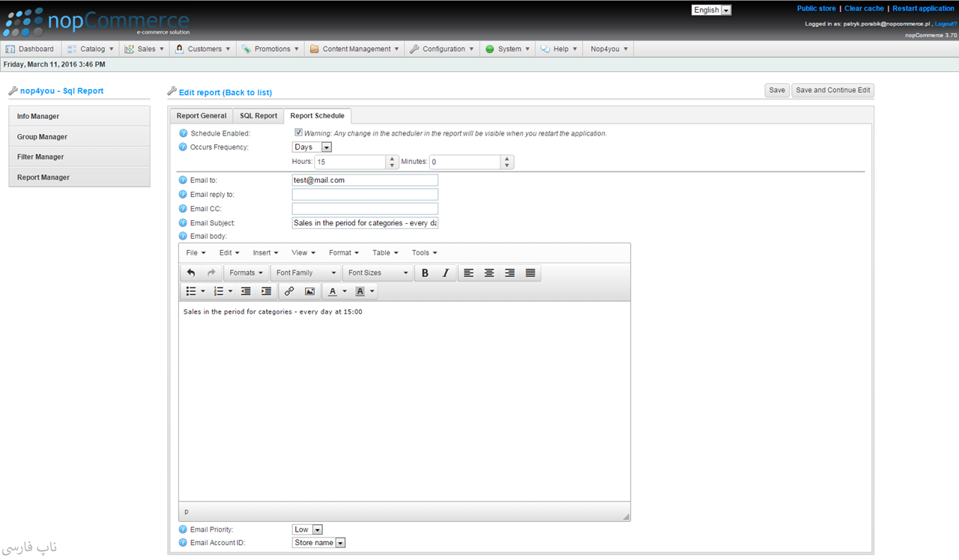Open the Configuration menu
Viewport: 959px width, 560px height.
point(443,49)
